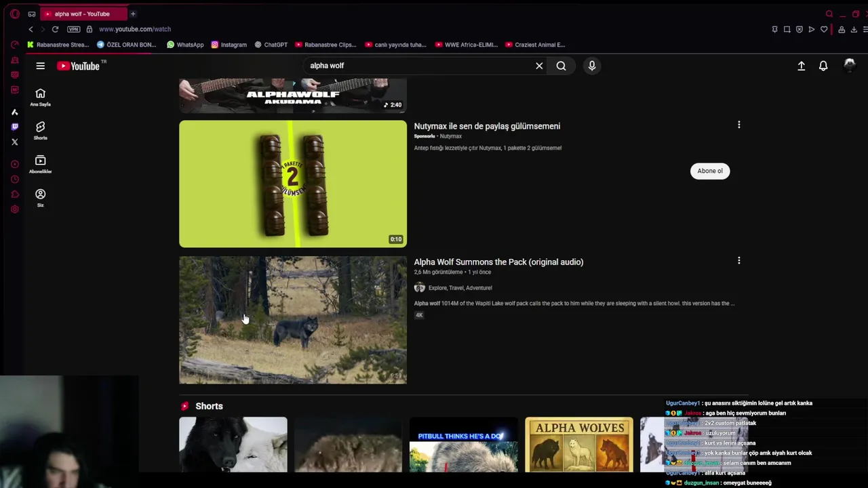The height and width of the screenshot is (488, 868).
Task: Open the ÖZEL ORAN BON... bookmark
Action: (x=126, y=45)
